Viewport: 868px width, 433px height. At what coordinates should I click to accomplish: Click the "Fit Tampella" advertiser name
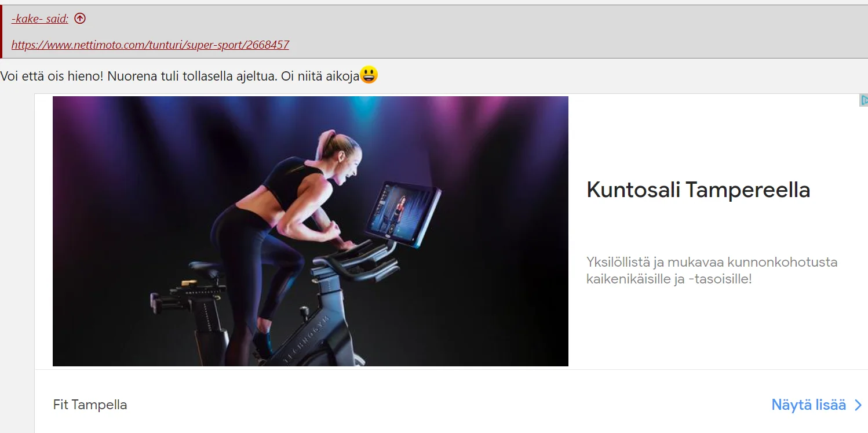pos(90,405)
